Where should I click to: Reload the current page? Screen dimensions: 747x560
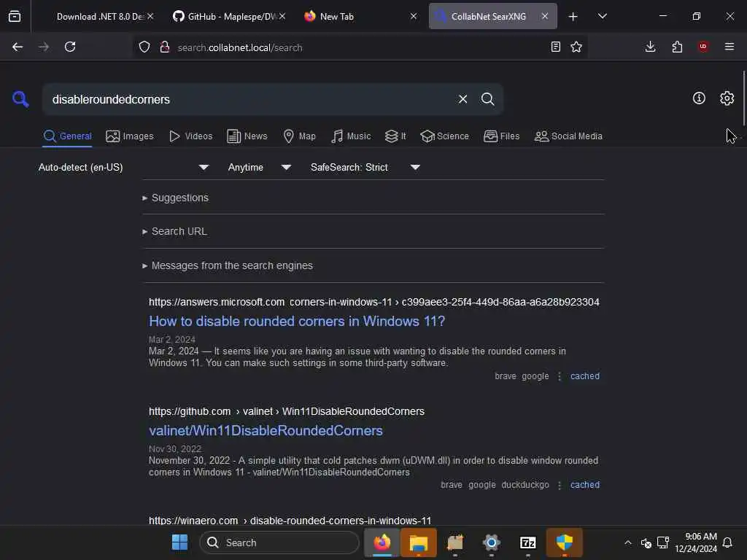[70, 47]
